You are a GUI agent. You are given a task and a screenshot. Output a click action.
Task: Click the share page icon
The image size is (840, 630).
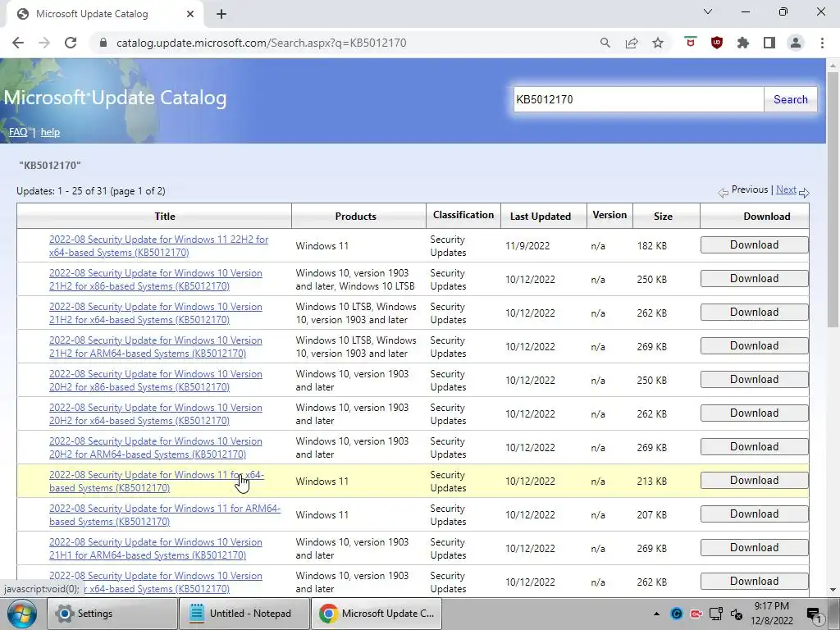coord(632,43)
